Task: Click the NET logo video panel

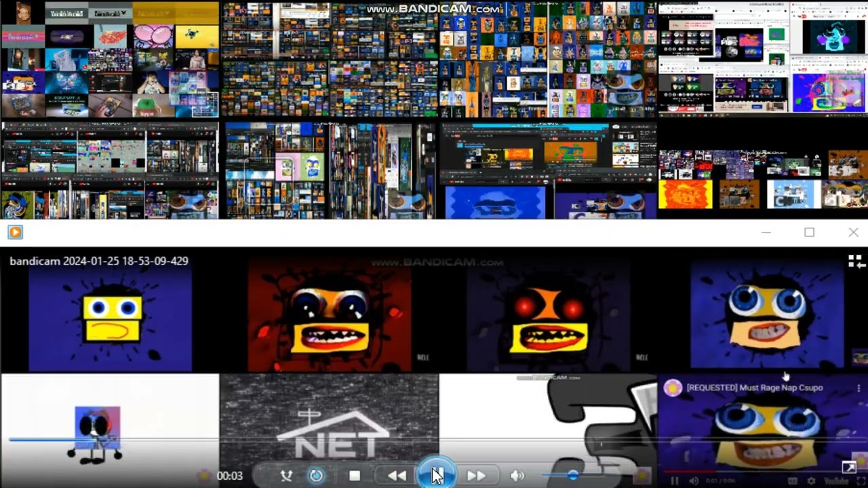Action: pos(329,430)
